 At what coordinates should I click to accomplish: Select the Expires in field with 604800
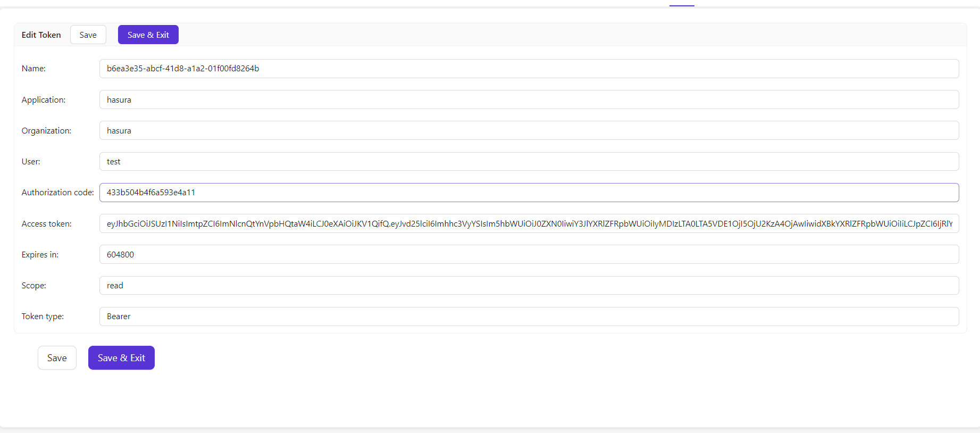[529, 255]
